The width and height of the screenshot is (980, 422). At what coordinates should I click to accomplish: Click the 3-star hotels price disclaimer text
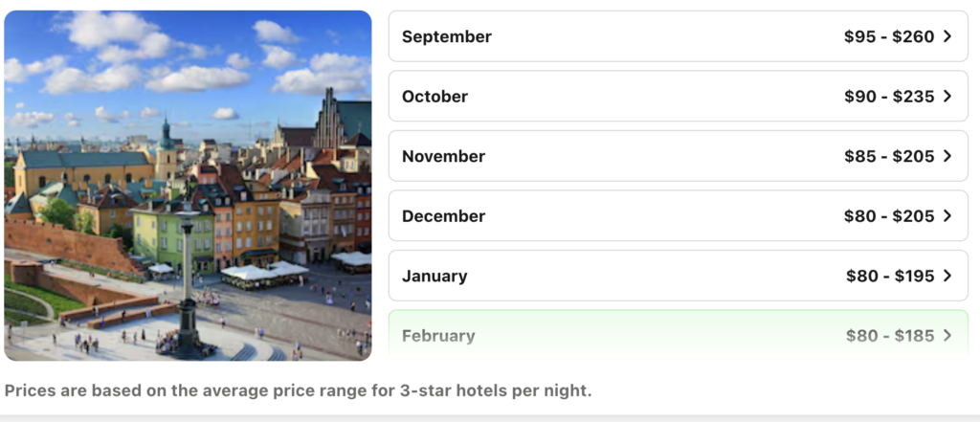coord(298,390)
